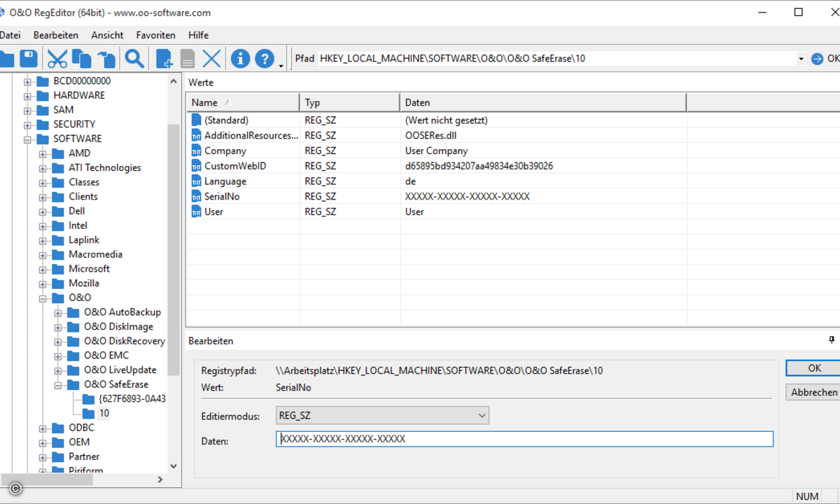840x504 pixels.
Task: Click the copy icon in the toolbar
Action: [82, 59]
